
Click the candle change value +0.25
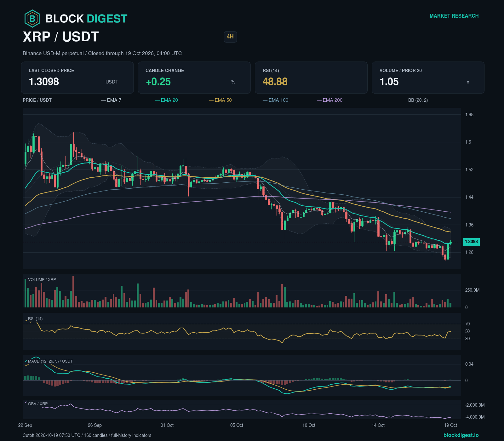pos(158,82)
